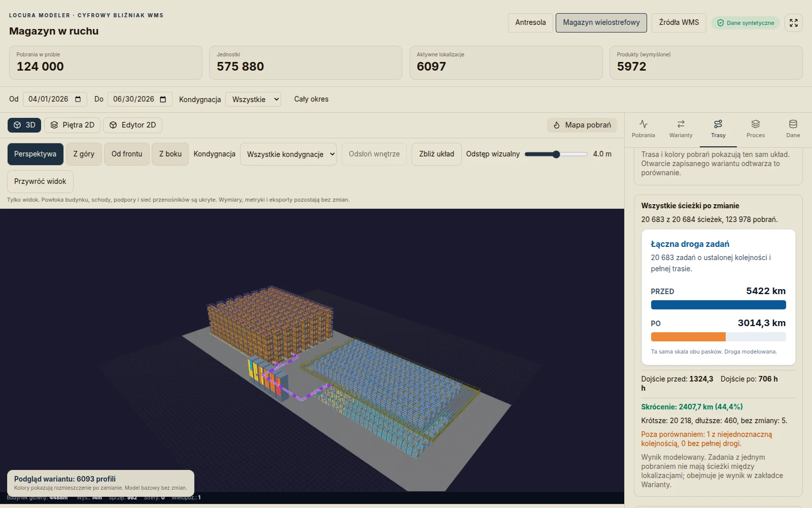Viewport: 812px width, 508px height.
Task: Switch to Piętra 2D view
Action: [72, 125]
